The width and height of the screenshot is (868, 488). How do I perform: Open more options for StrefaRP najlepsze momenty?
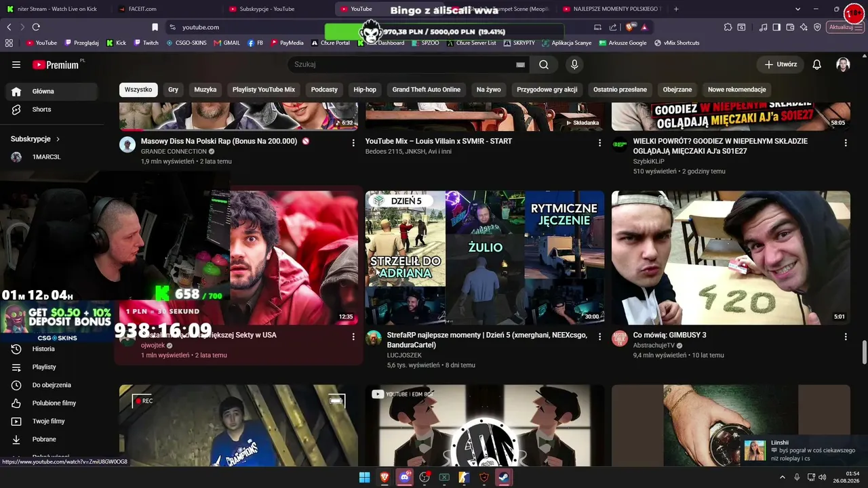point(599,337)
